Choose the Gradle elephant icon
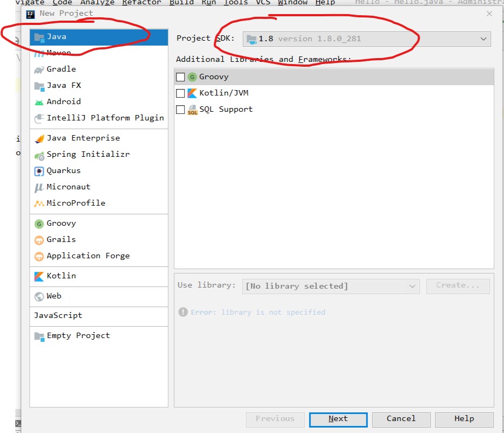Screen dimensions: 504x433 (x=39, y=69)
